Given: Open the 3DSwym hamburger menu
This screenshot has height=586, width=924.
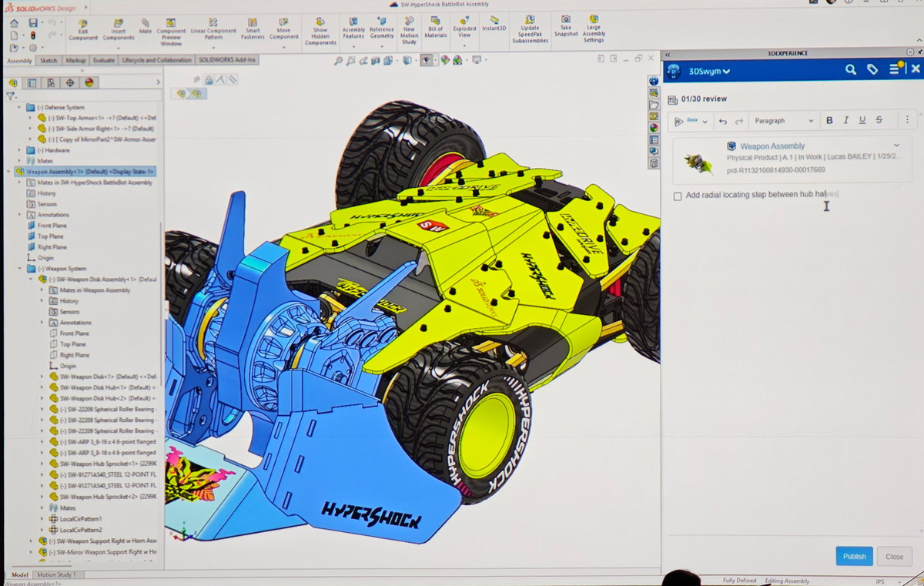Looking at the screenshot, I should coord(894,69).
